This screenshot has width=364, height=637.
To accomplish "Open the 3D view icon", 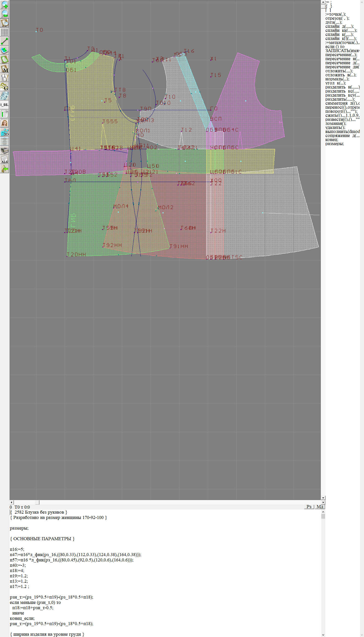I will tap(5, 132).
